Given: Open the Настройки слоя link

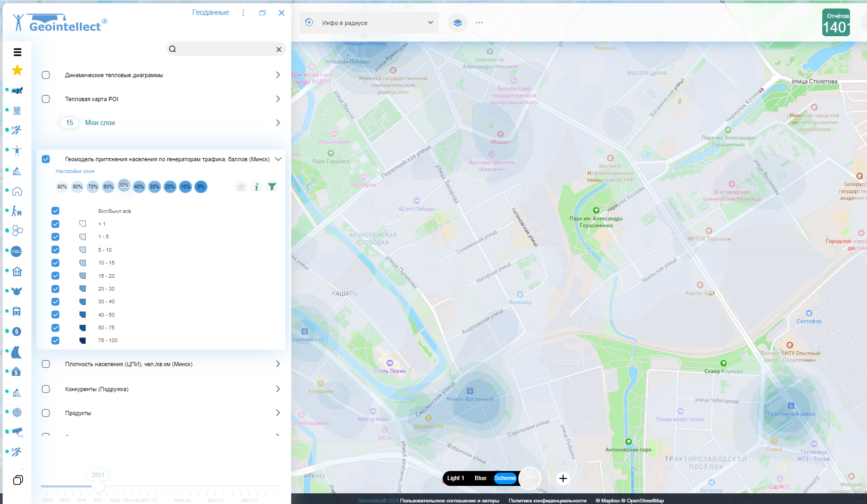Looking at the screenshot, I should [75, 171].
